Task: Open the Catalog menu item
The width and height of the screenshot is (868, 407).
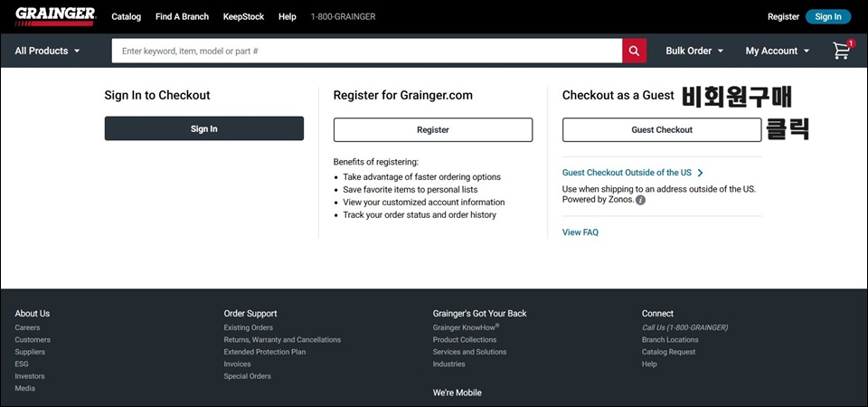Action: (x=127, y=16)
